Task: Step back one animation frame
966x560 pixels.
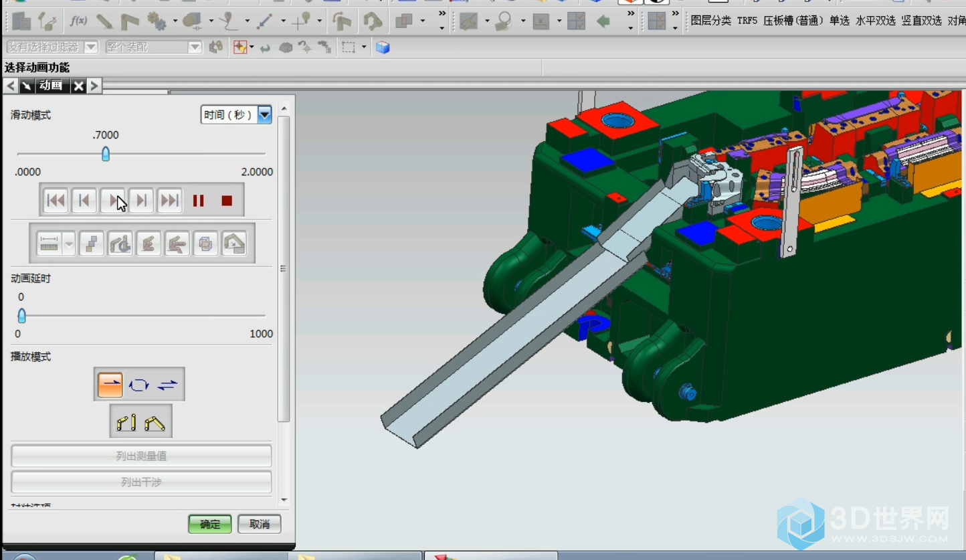Action: pos(84,200)
